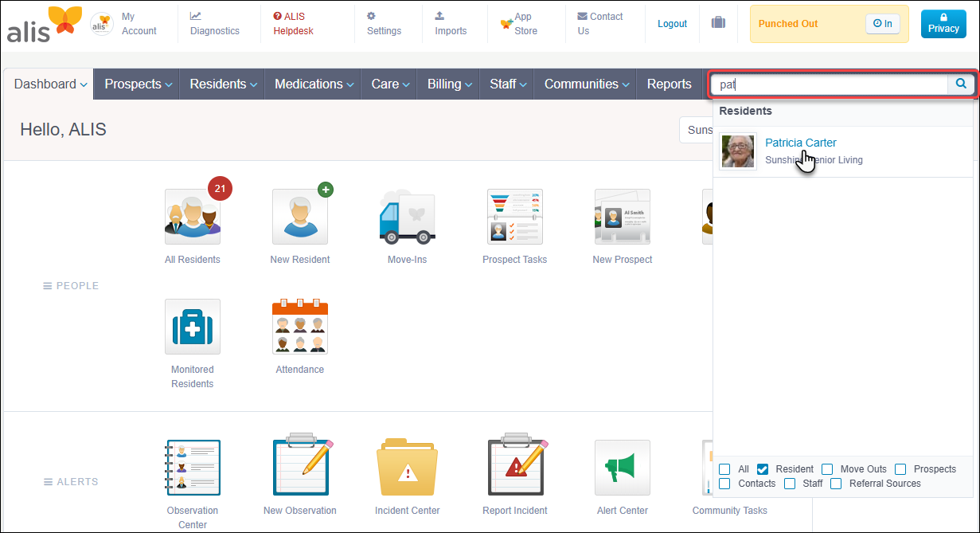Launch the Alert Center megaphone icon

coord(622,467)
